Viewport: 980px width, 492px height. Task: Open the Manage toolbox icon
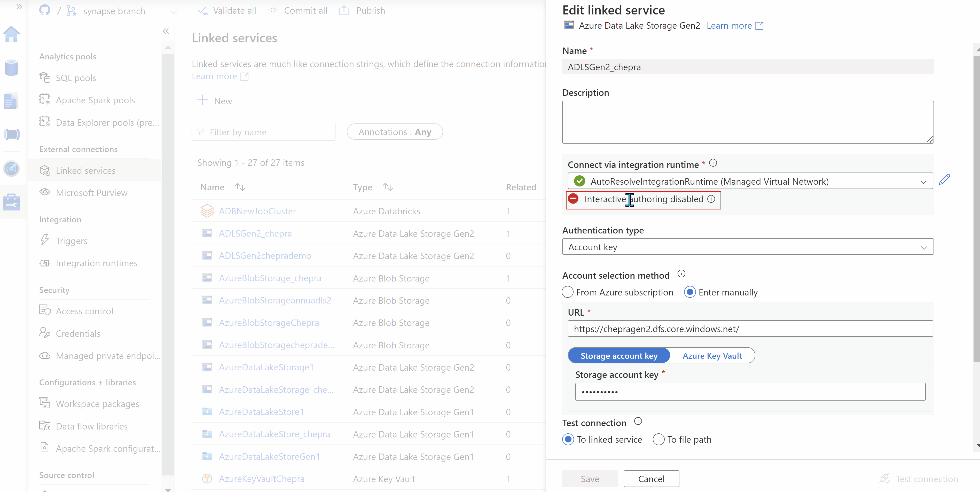(x=11, y=202)
